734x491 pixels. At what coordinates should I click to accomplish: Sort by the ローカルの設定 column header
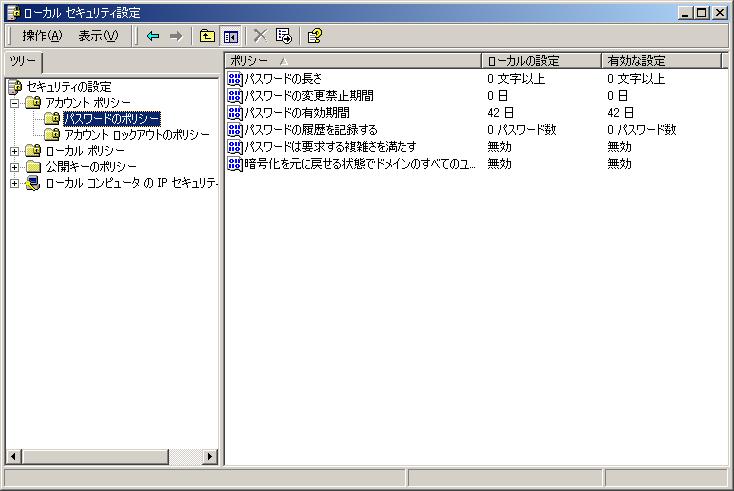(542, 61)
